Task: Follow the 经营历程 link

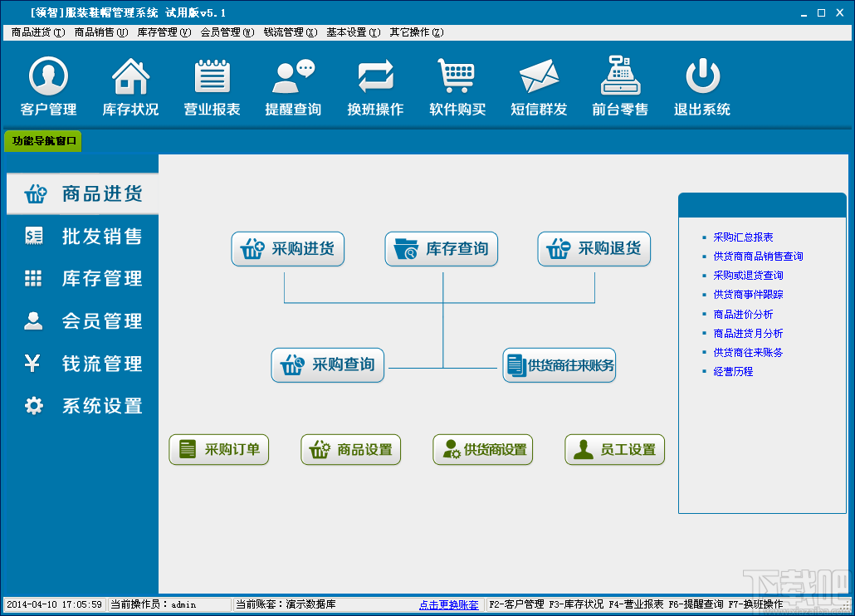Action: 733,372
